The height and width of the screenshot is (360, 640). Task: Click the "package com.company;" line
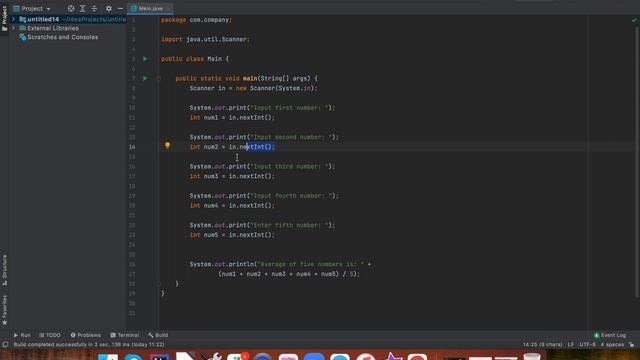click(x=196, y=20)
